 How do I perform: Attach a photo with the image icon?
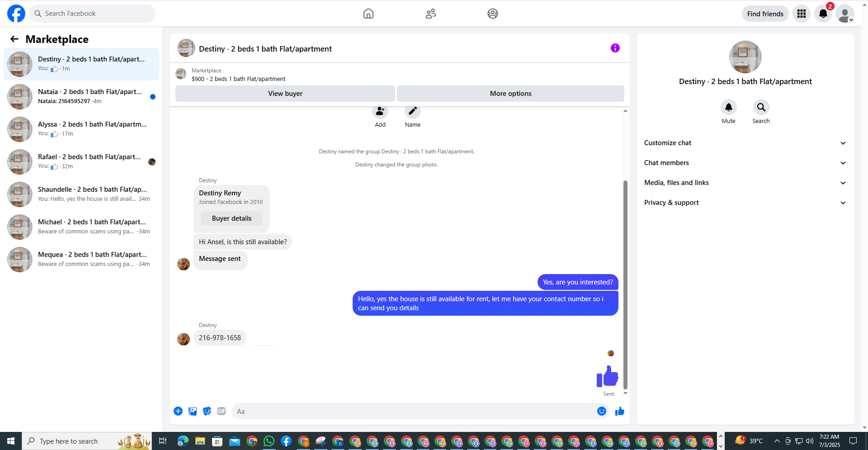coord(193,411)
